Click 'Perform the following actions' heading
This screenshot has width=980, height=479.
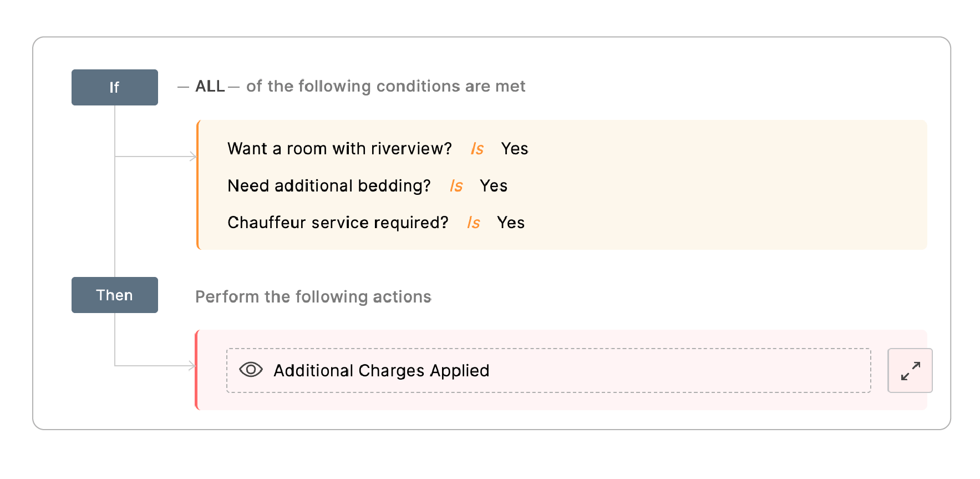[313, 297]
